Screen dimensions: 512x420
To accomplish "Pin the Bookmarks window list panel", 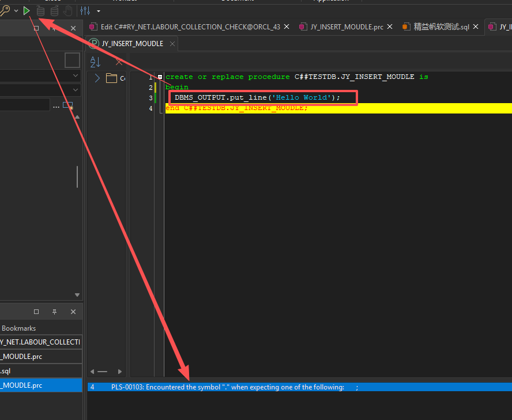I will point(55,312).
